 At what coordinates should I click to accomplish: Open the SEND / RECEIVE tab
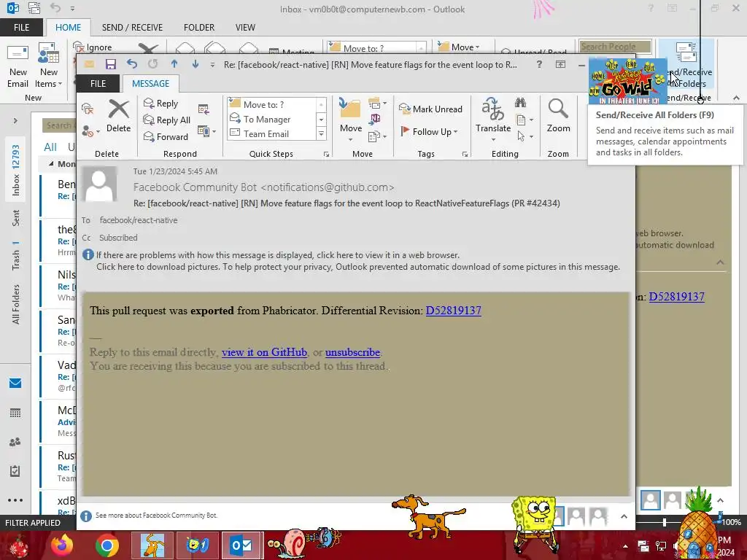[x=132, y=28]
